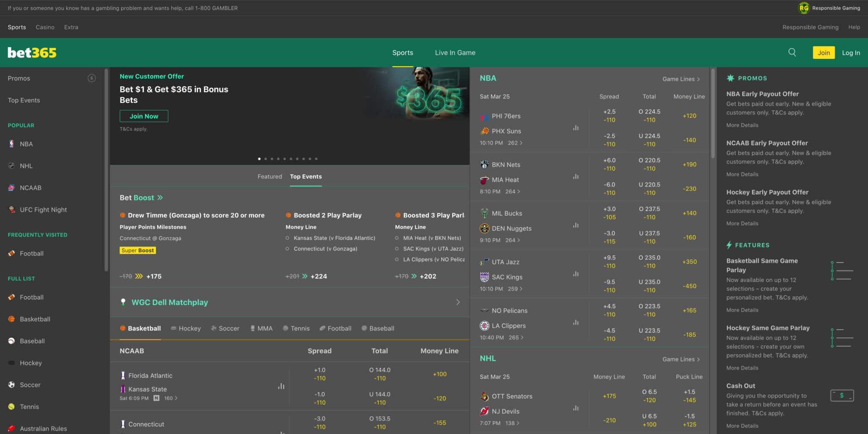The width and height of the screenshot is (868, 434).
Task: Click the yellow Join button
Action: (x=823, y=53)
